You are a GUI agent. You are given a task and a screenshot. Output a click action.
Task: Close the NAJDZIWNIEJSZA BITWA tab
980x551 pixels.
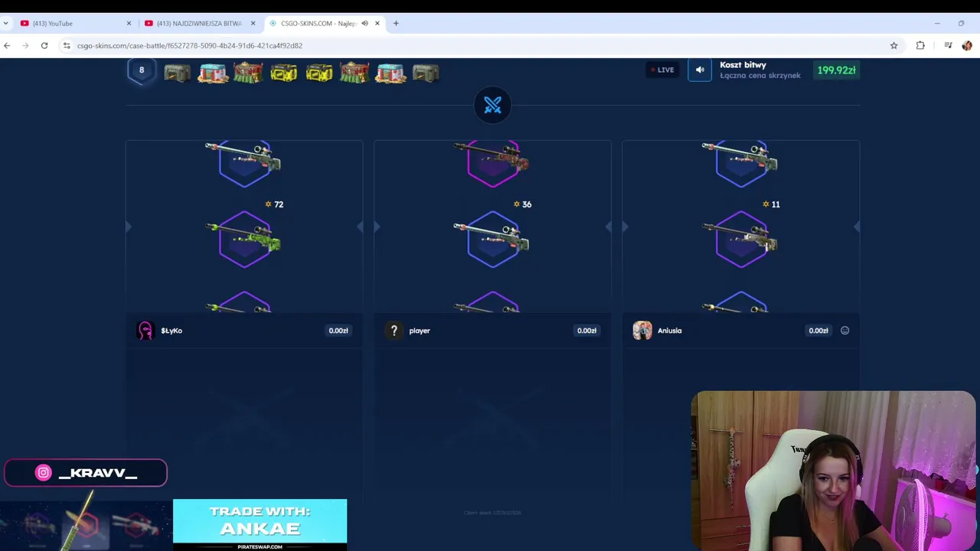click(x=253, y=23)
